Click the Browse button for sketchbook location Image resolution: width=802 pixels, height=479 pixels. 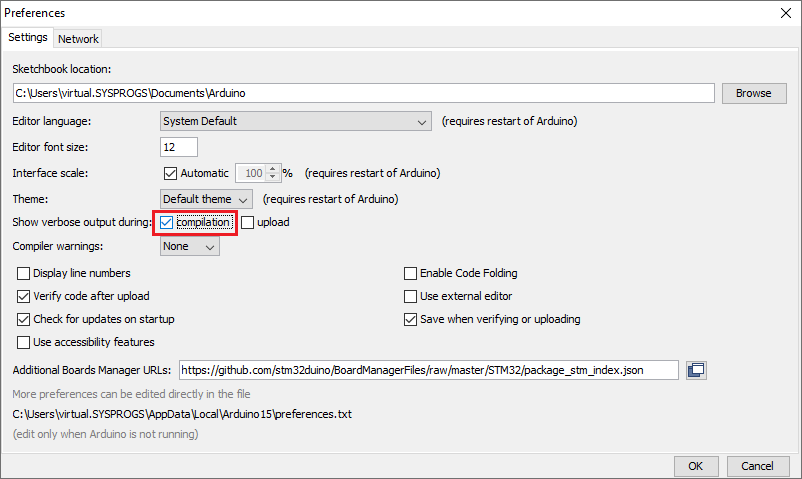click(x=754, y=93)
